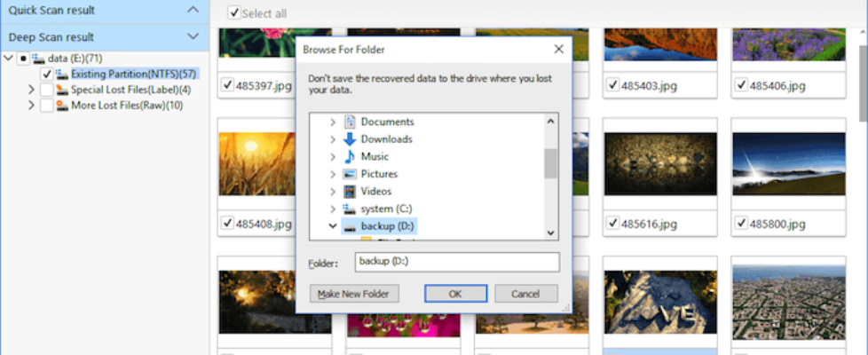Check the Special Lost Files(Label) checkbox

pyautogui.click(x=46, y=91)
